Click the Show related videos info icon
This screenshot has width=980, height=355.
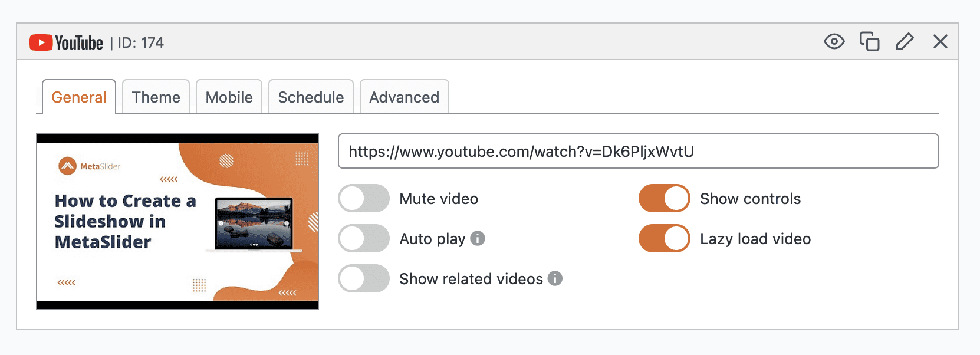tap(555, 278)
